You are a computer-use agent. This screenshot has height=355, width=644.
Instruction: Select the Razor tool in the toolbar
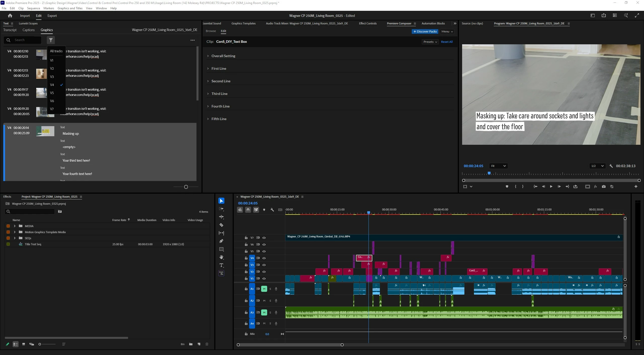pyautogui.click(x=221, y=225)
